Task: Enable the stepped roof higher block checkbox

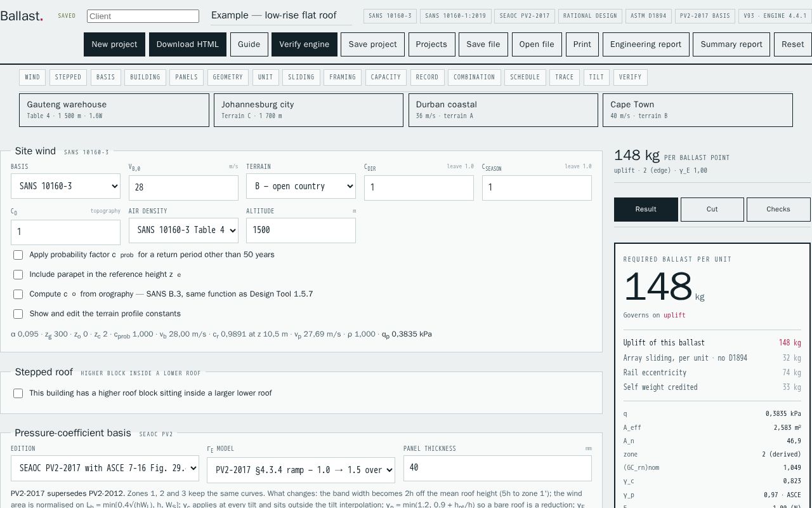Action: [x=18, y=393]
